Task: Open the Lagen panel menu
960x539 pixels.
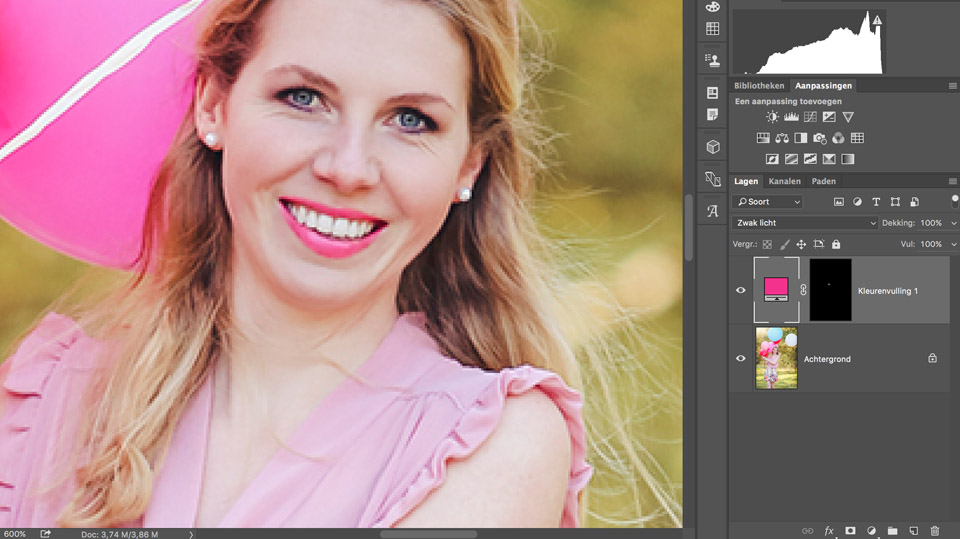Action: click(x=953, y=181)
